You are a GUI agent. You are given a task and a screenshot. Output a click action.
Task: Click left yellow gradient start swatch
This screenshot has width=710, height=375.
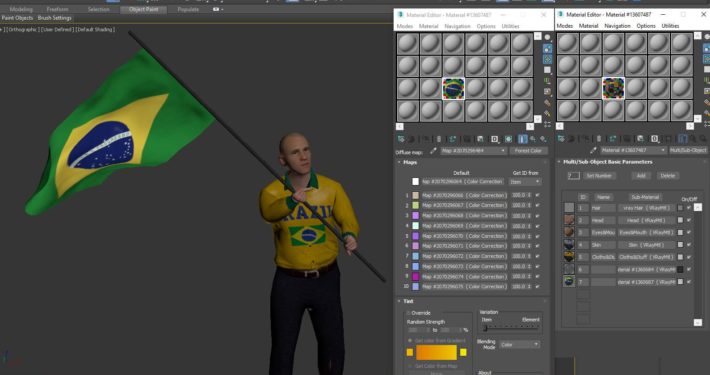410,352
